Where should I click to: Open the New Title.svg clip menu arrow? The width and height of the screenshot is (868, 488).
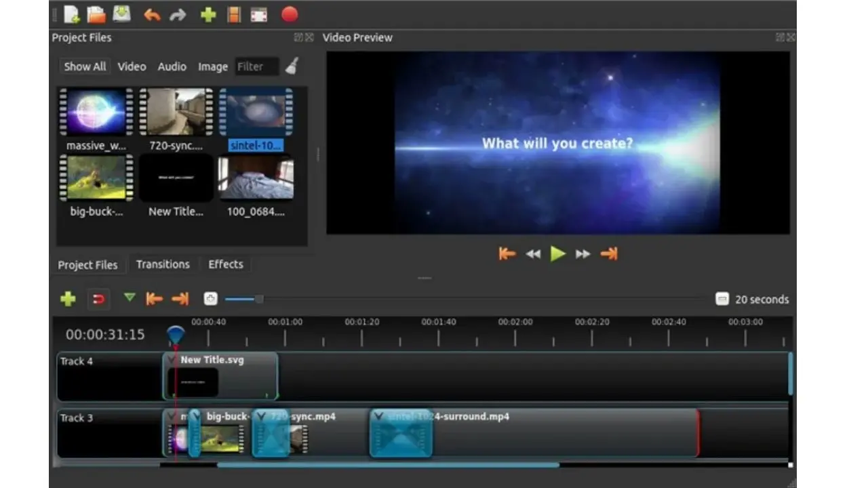pyautogui.click(x=172, y=360)
